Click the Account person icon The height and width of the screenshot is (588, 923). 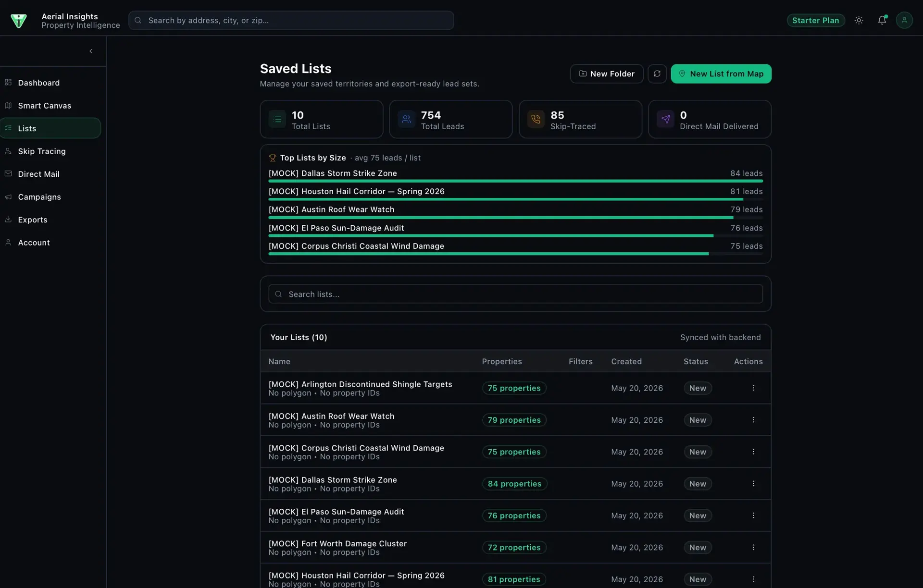[x=8, y=242]
